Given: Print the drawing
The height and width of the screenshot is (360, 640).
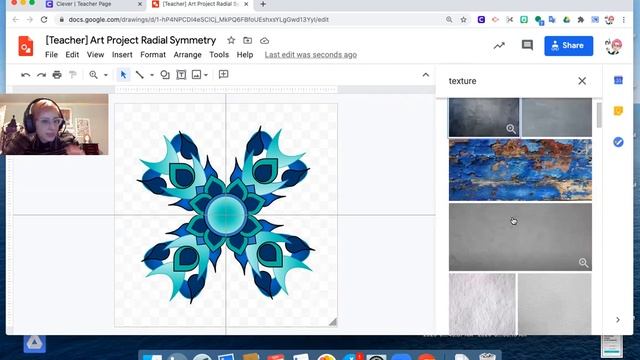Looking at the screenshot, I should pyautogui.click(x=57, y=75).
